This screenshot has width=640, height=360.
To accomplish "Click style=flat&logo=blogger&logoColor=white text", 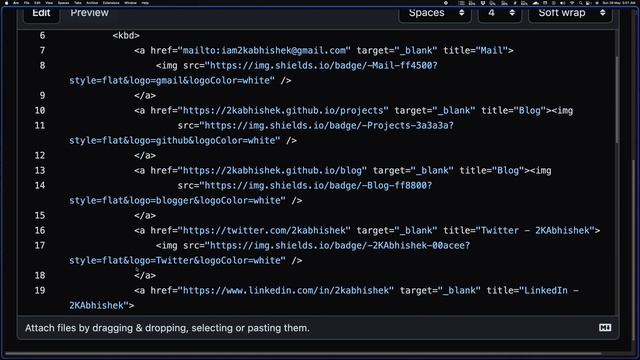I will [175, 200].
